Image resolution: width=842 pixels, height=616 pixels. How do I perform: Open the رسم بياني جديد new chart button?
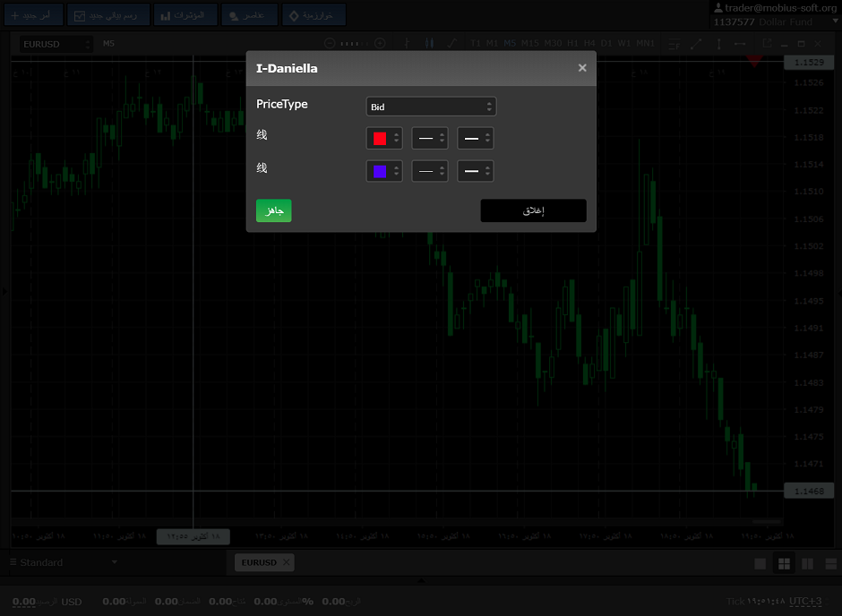(x=108, y=15)
